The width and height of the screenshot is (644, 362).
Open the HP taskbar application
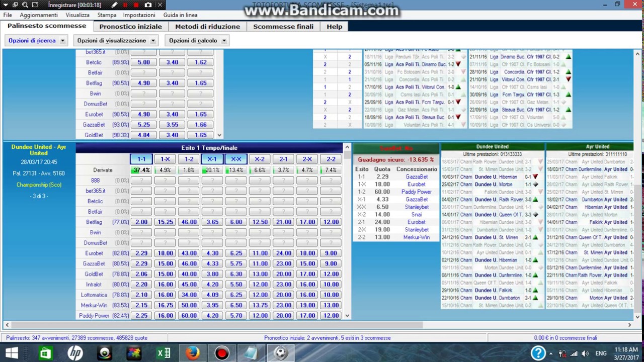coord(75,353)
